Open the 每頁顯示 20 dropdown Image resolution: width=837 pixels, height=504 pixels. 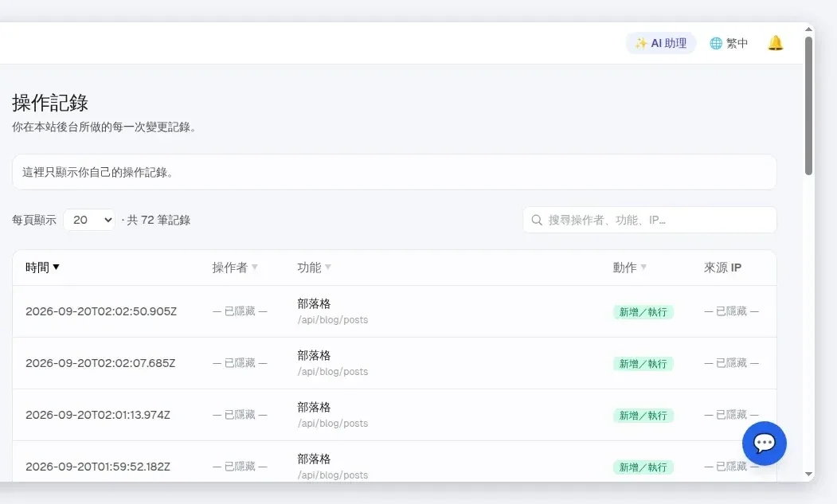point(89,220)
